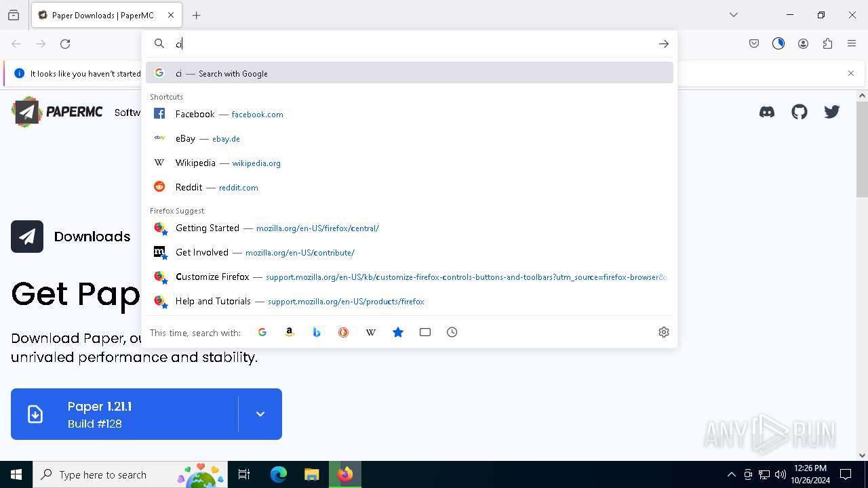Screen dimensions: 868x488
Task: Reload the current page
Action: 65,43
